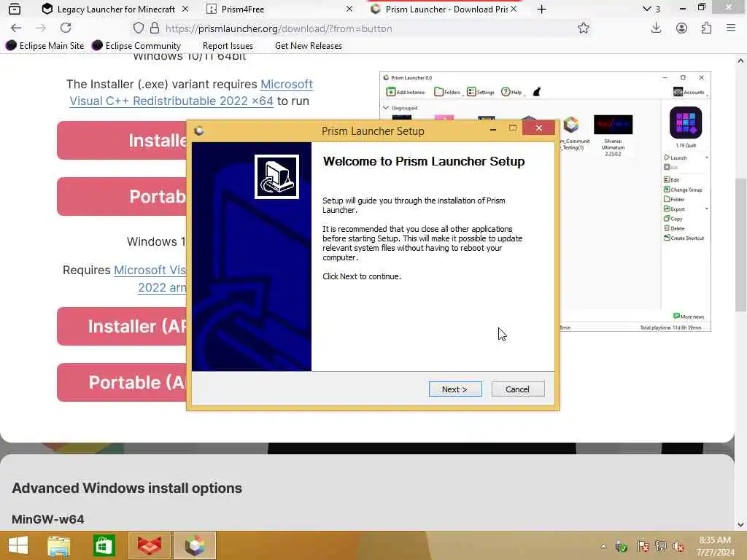The width and height of the screenshot is (747, 560).
Task: Close the Legacy Launcher tab
Action: click(x=185, y=9)
